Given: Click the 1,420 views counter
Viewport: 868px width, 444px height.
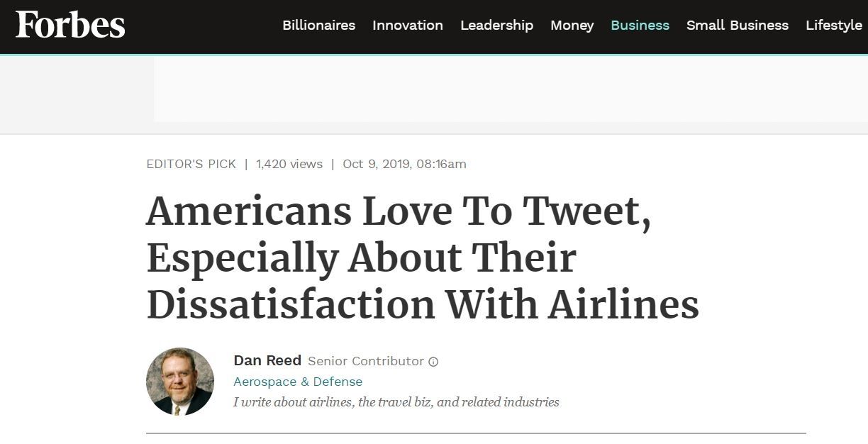Looking at the screenshot, I should coord(289,164).
